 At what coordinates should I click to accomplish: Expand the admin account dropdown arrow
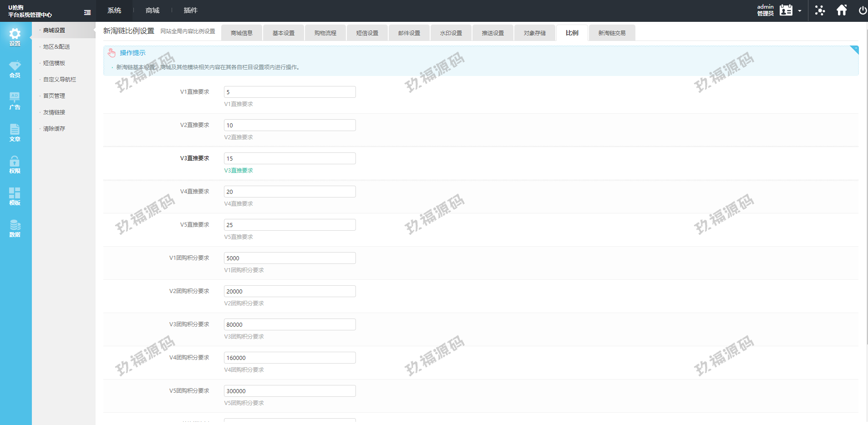coord(800,11)
